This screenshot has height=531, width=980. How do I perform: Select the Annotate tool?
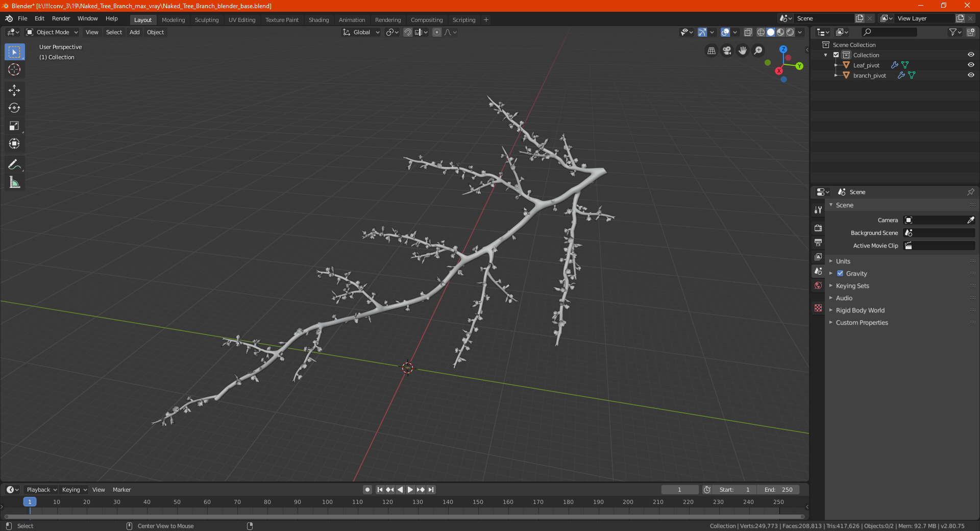point(14,164)
